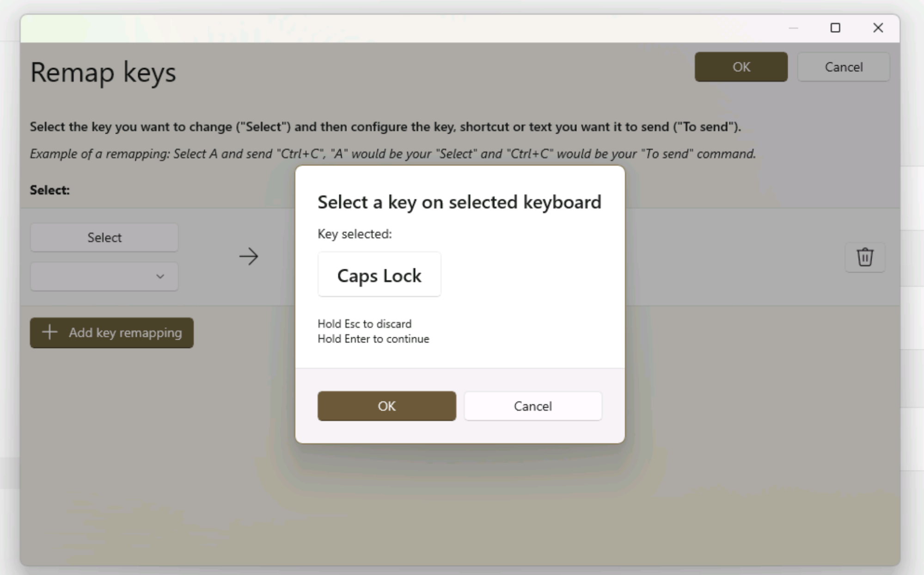
Task: Cancel the key selection dialog
Action: [532, 406]
